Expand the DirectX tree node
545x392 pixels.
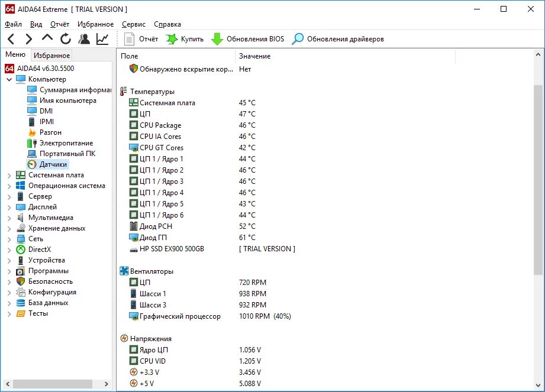click(x=9, y=250)
